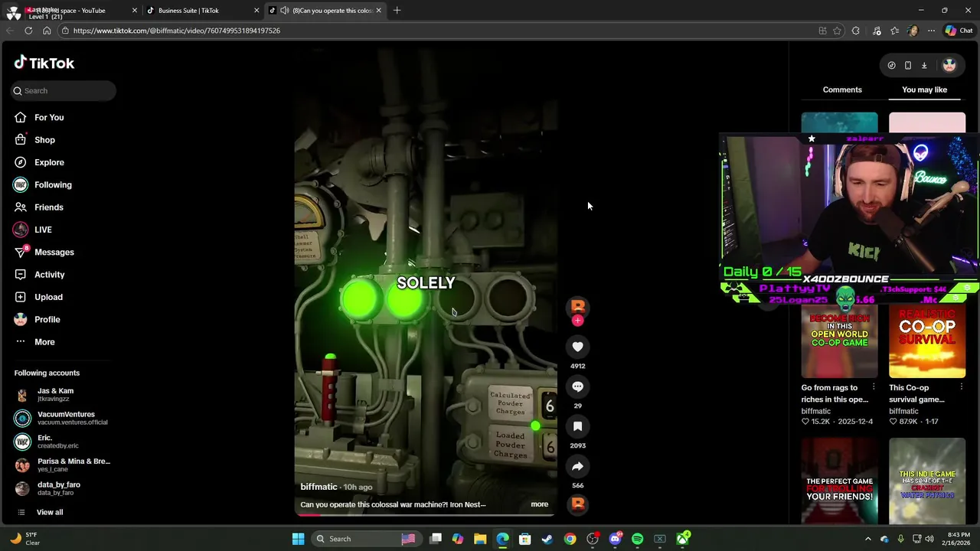Expand the video caption with more
Screen dimensions: 980x551
540,504
